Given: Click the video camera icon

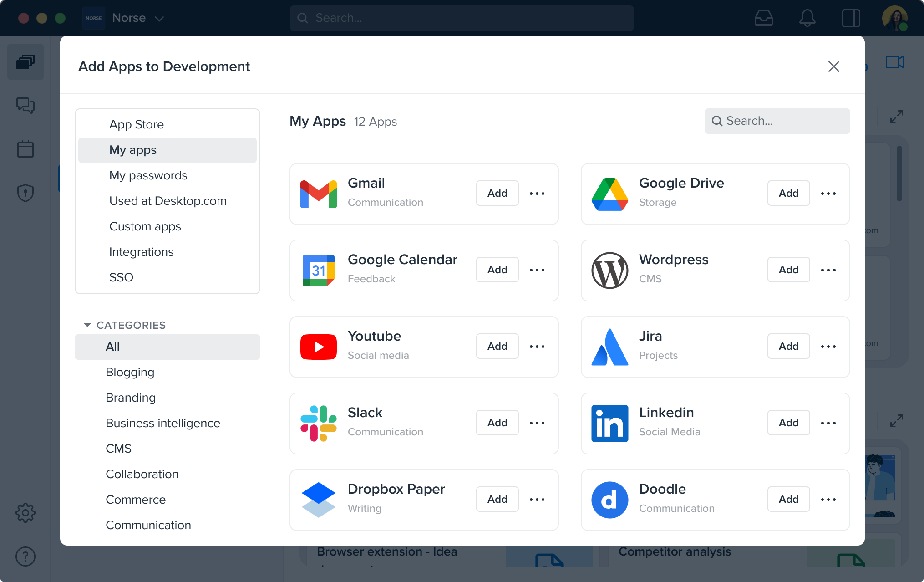Looking at the screenshot, I should click(895, 62).
